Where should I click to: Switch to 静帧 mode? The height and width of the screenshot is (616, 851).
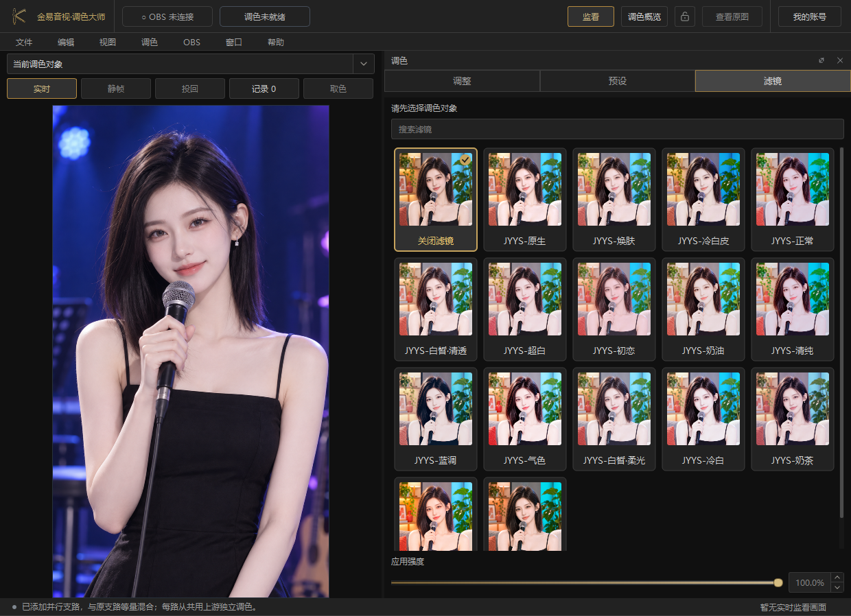pyautogui.click(x=116, y=88)
